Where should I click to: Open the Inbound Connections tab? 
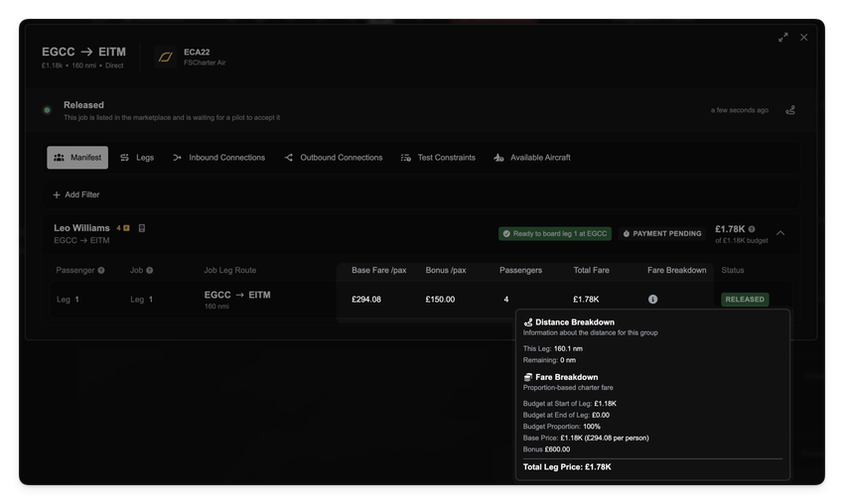point(218,158)
